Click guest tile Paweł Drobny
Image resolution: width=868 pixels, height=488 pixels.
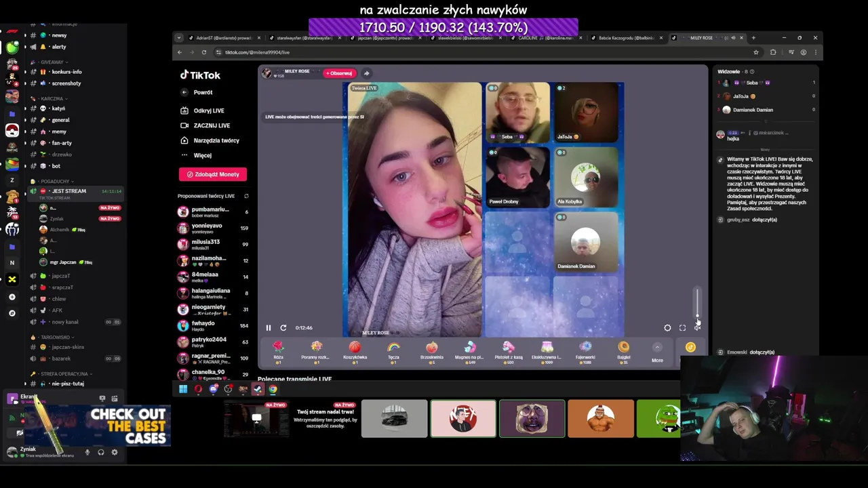(x=517, y=178)
